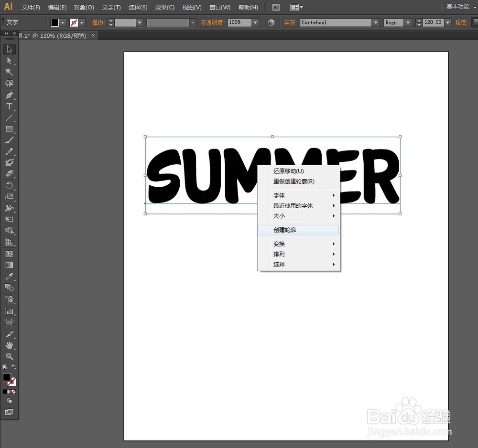
Task: Select the Eraser tool
Action: pyautogui.click(x=9, y=173)
